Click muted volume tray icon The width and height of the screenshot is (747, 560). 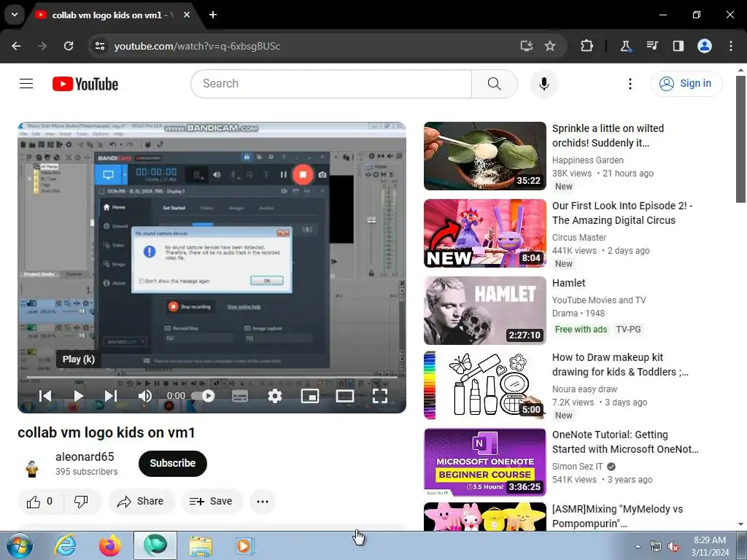point(673,547)
